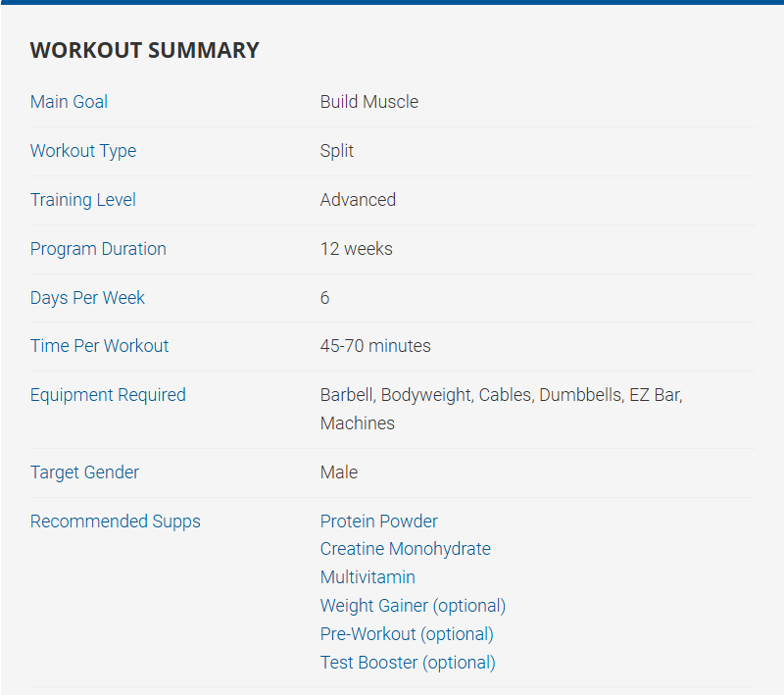The height and width of the screenshot is (695, 784).
Task: Click the Program Duration label
Action: [x=98, y=249]
